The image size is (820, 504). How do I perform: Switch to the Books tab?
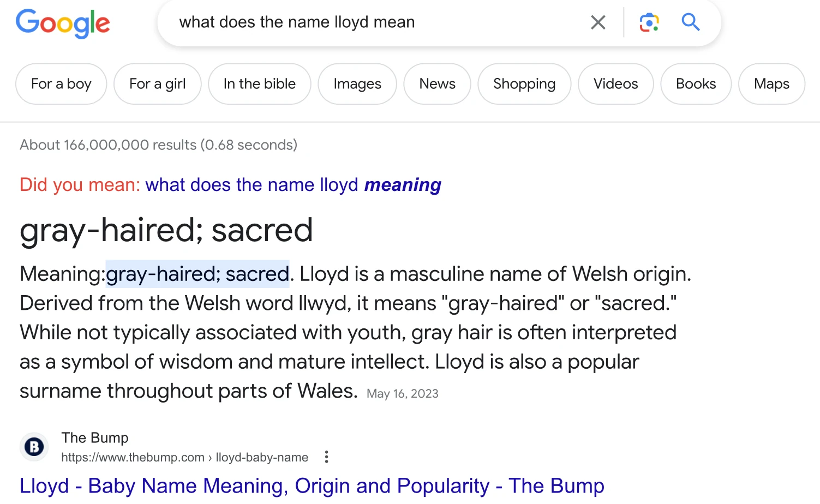pyautogui.click(x=696, y=84)
